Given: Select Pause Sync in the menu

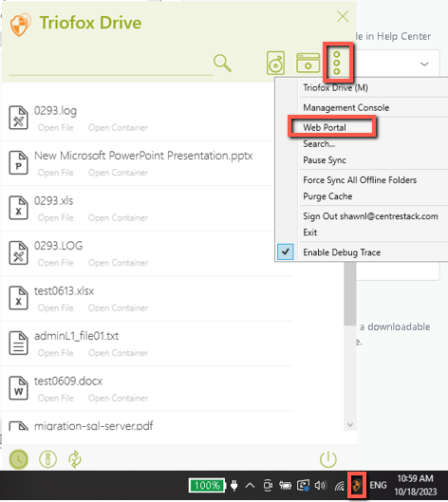Looking at the screenshot, I should (325, 160).
